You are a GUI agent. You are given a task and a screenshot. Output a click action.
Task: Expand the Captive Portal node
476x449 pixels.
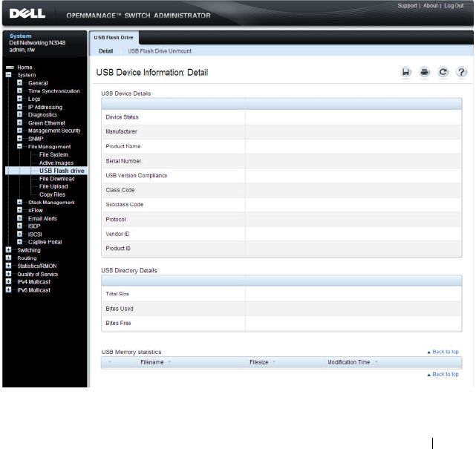[x=20, y=242]
